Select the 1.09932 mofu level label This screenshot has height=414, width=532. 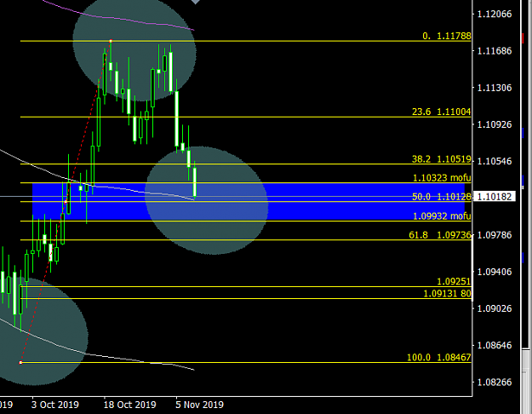442,216
